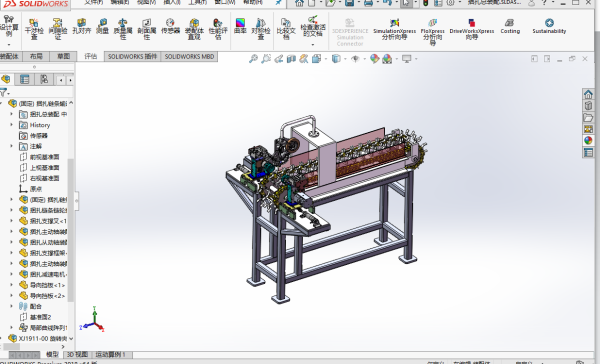Viewport: 600px width, 364px height.
Task: Click the 测量 measure tool icon
Action: coord(102,26)
